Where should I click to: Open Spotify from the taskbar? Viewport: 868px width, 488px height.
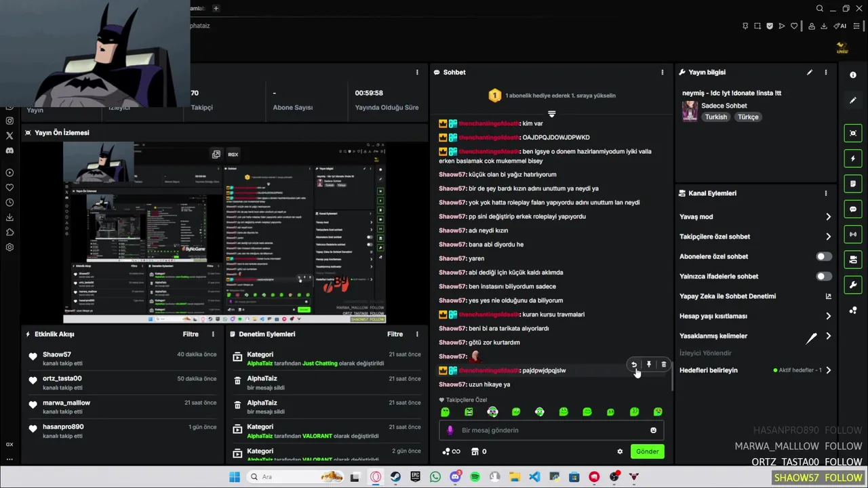click(475, 477)
